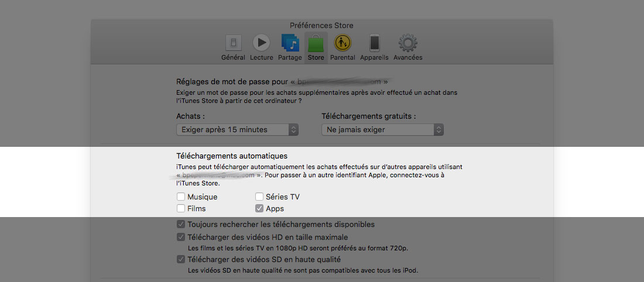This screenshot has height=282, width=644.
Task: Uncheck the Apps automatic download checkbox
Action: (259, 208)
